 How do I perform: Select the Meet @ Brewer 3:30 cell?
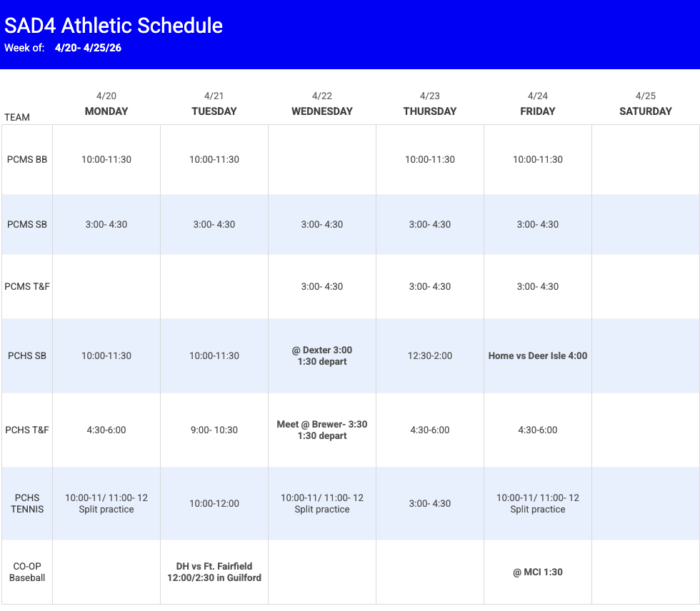[322, 430]
